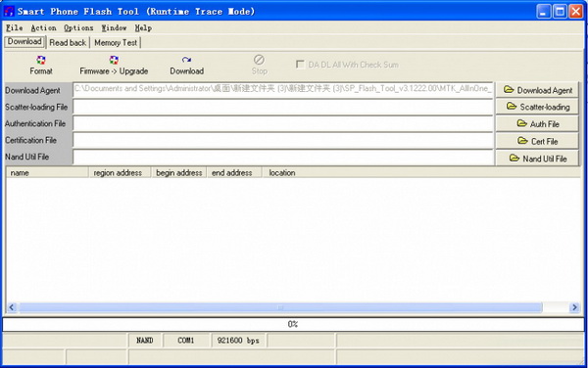This screenshot has height=368, width=588.
Task: Click the Certification File input field
Action: click(x=283, y=140)
